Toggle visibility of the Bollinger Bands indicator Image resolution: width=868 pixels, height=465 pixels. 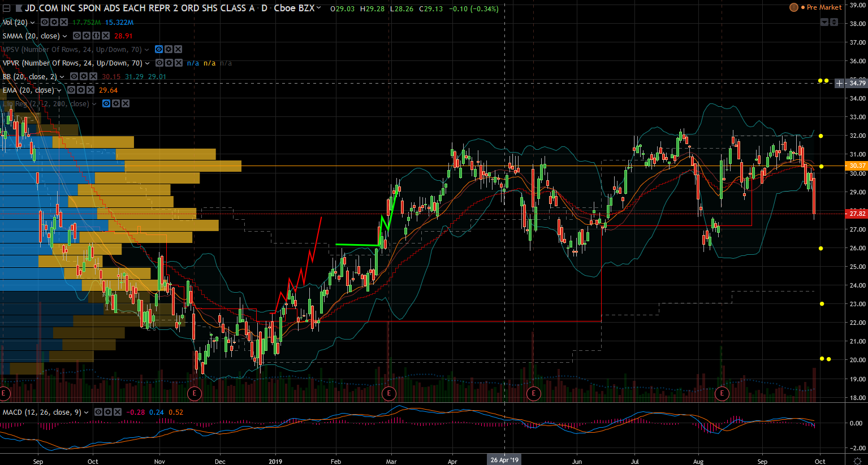(74, 77)
